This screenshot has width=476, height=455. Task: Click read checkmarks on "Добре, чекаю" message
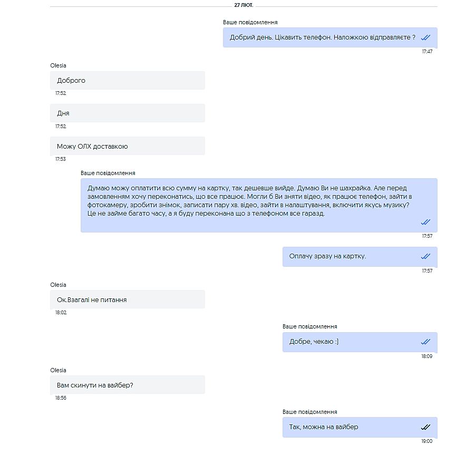[426, 342]
